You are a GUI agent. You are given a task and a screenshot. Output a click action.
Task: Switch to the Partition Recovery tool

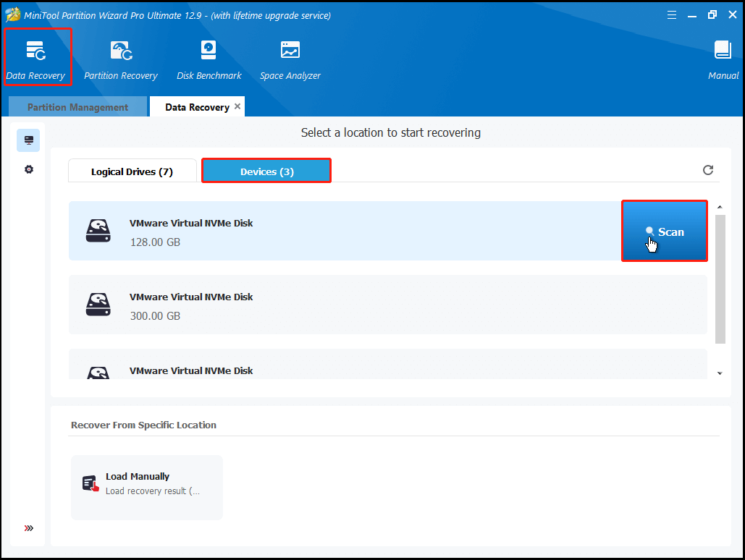120,57
